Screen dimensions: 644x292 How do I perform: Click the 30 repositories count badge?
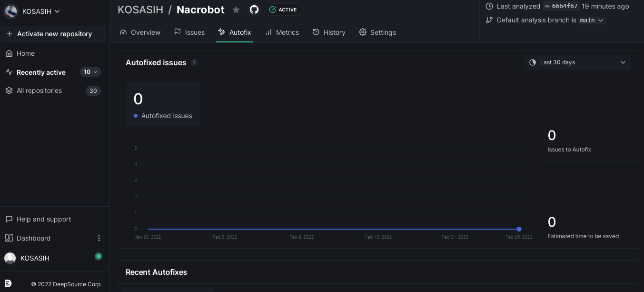(93, 91)
